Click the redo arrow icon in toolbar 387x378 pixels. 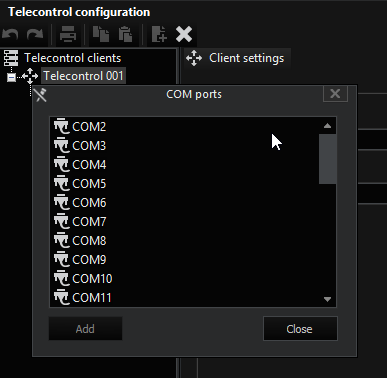tap(35, 34)
